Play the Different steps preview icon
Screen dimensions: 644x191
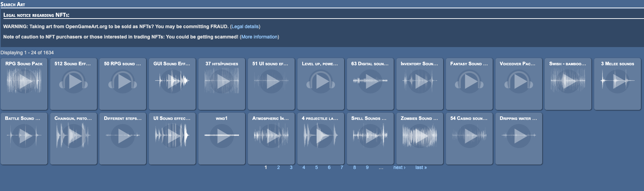[x=123, y=135]
